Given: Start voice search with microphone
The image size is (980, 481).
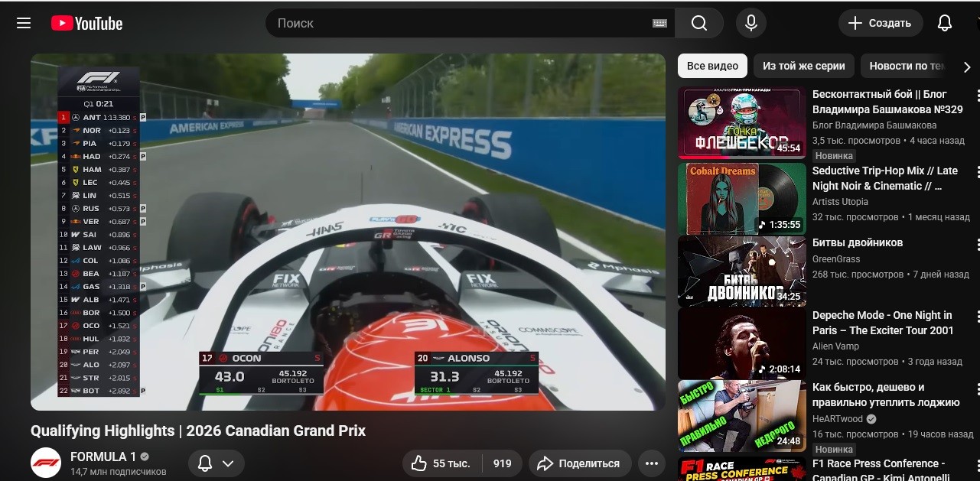Looking at the screenshot, I should [x=751, y=23].
